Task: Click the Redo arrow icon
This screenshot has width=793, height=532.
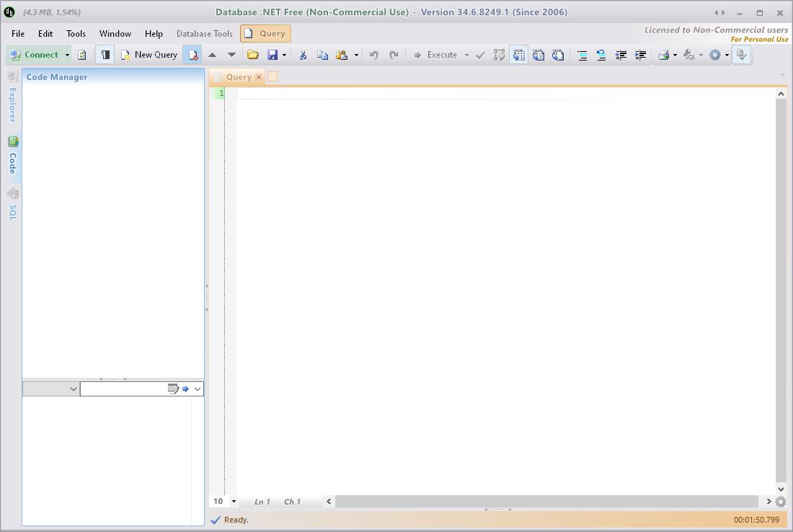Action: [394, 55]
